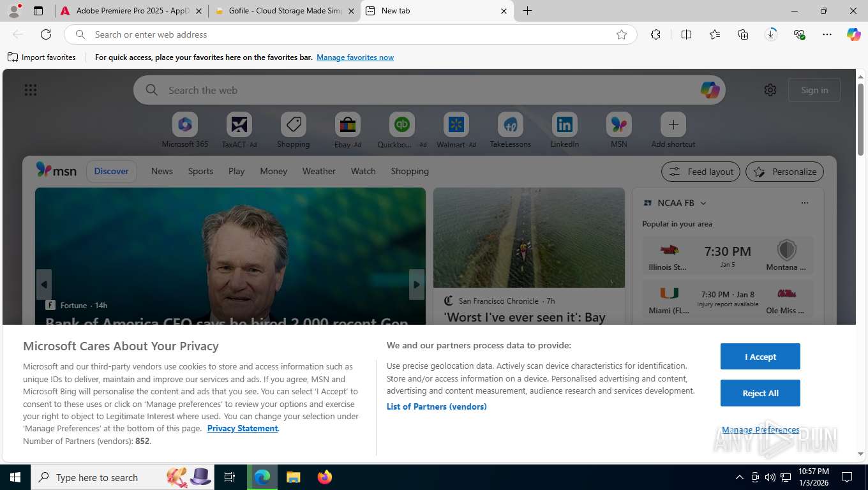The height and width of the screenshot is (490, 868).
Task: Select the Watch feed tab
Action: click(363, 171)
